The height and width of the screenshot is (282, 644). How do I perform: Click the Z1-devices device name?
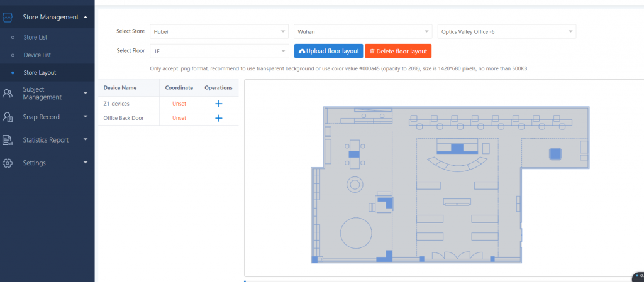tap(116, 104)
